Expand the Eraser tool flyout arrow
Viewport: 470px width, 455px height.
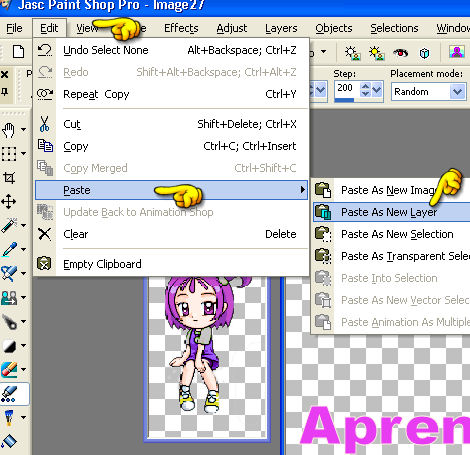[23, 369]
